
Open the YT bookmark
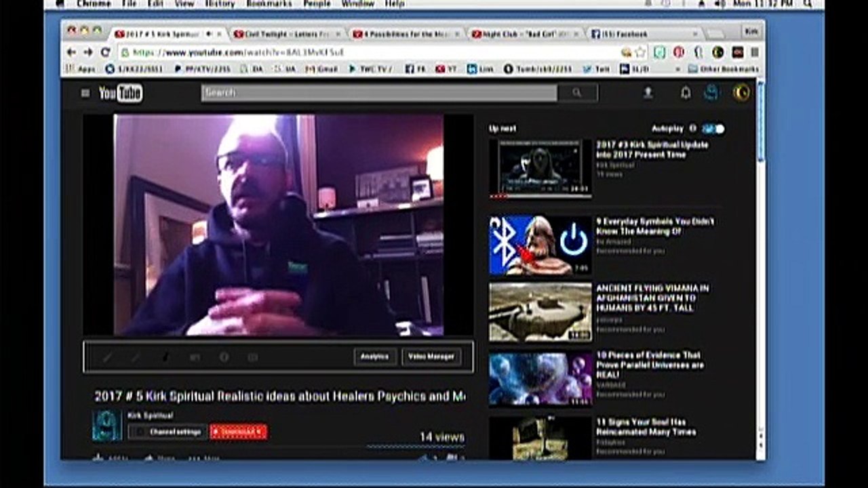pyautogui.click(x=446, y=69)
